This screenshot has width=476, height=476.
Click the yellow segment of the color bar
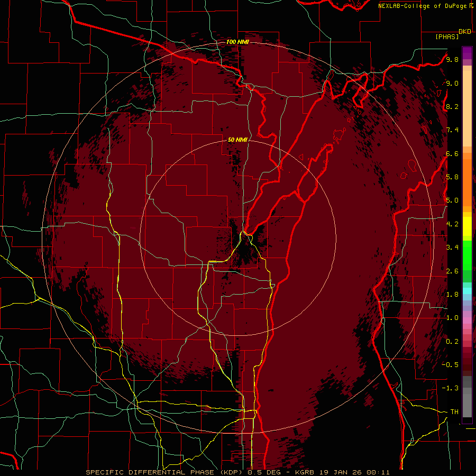tap(467, 226)
